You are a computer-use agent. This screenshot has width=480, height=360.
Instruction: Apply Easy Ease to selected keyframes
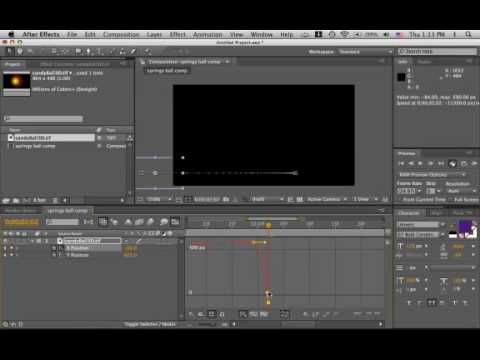click(357, 314)
